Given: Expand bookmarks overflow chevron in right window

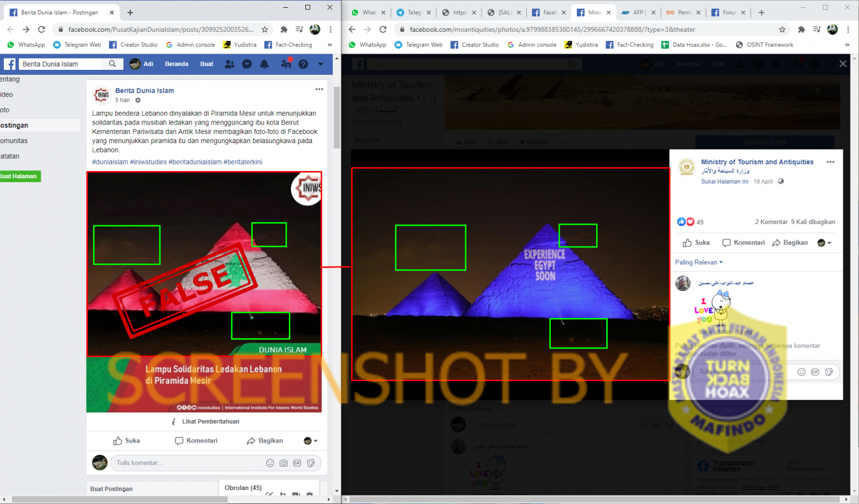Looking at the screenshot, I should click(847, 45).
